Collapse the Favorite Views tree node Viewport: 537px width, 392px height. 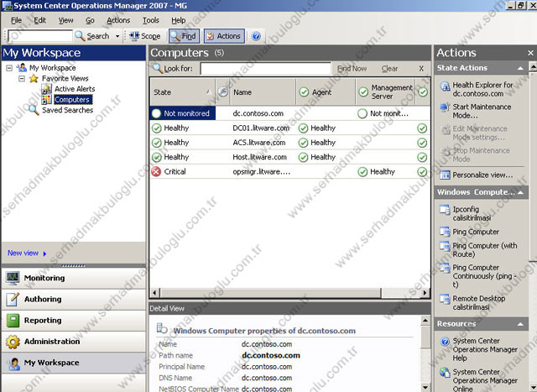pos(22,78)
